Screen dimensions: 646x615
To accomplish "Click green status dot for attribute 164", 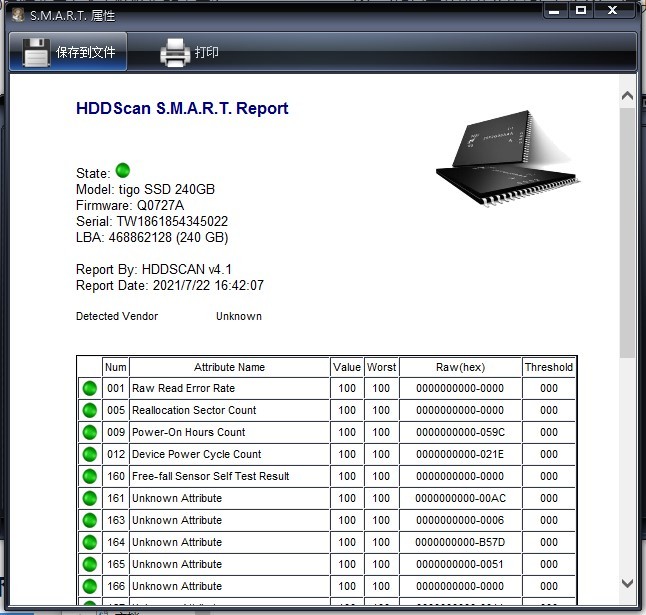I will pos(90,542).
